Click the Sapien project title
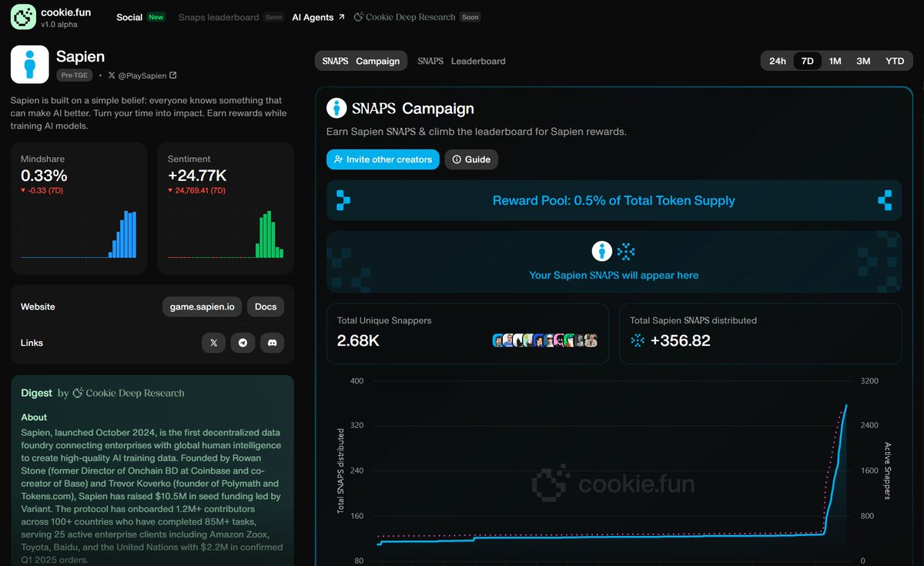 point(80,56)
